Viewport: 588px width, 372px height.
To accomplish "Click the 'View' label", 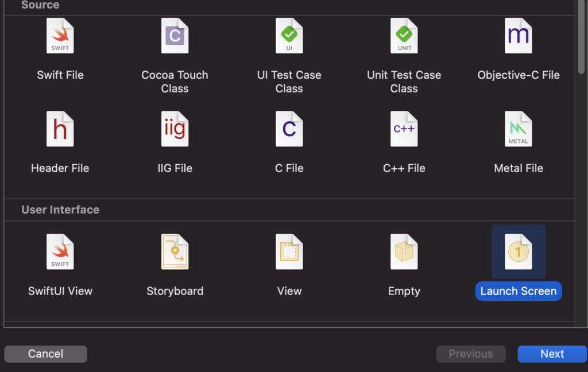I will (289, 291).
